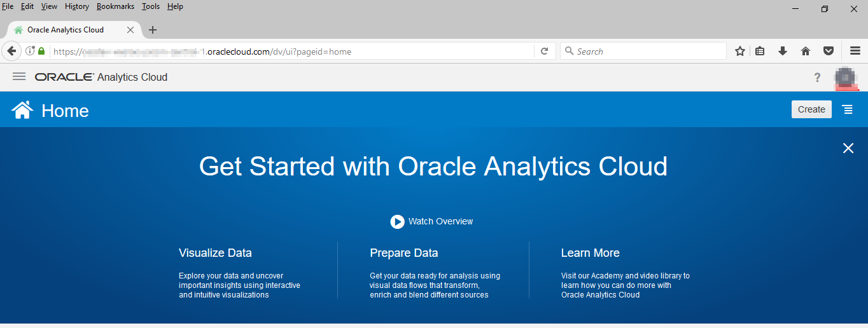
Task: Click the Home house icon
Action: pyautogui.click(x=22, y=111)
